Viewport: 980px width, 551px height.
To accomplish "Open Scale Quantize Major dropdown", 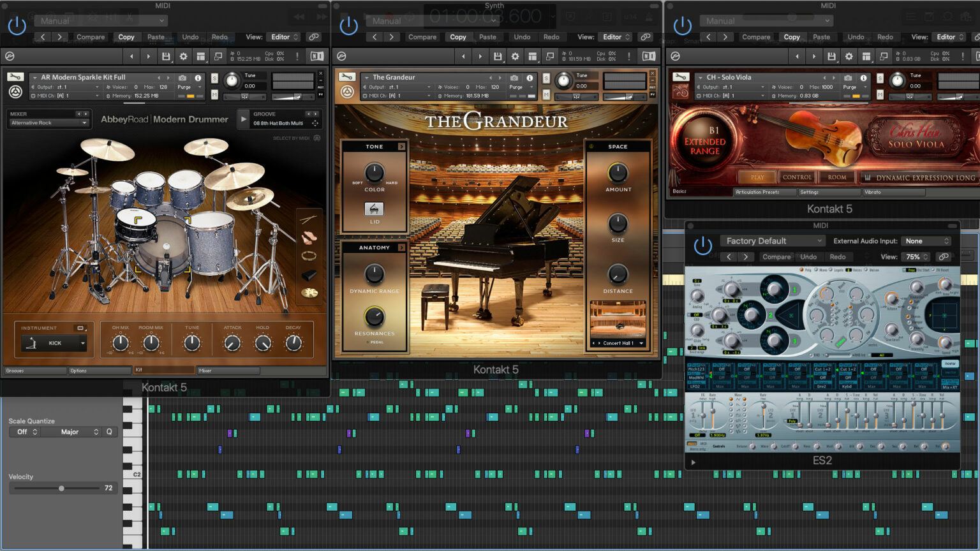I will (71, 432).
